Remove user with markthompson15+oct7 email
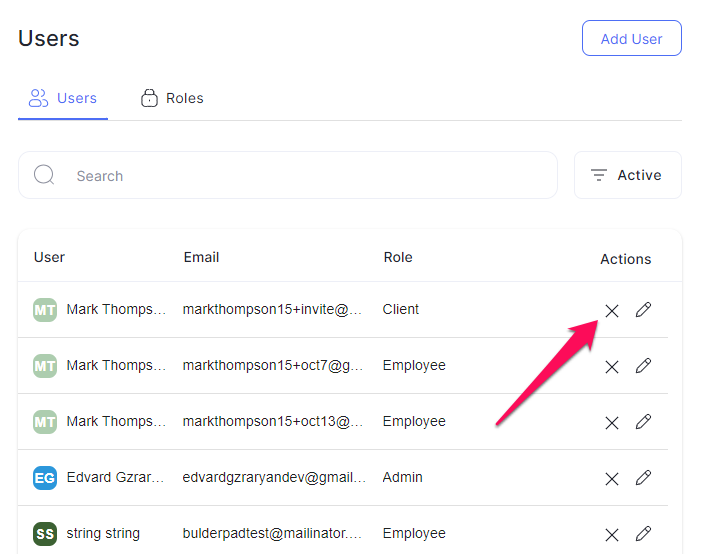709x554 pixels. point(612,367)
